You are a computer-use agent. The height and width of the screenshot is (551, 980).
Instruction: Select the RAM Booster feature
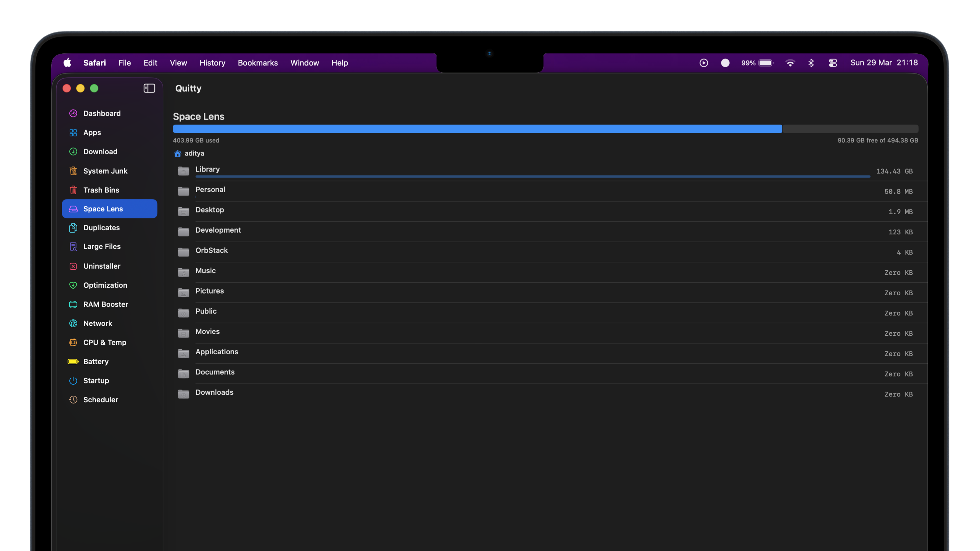106,304
